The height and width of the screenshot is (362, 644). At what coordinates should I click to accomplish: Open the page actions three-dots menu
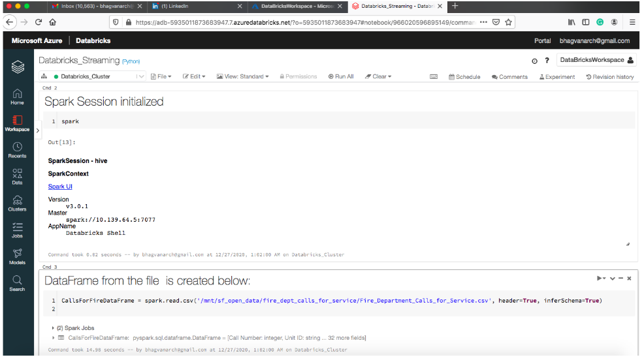pos(484,22)
